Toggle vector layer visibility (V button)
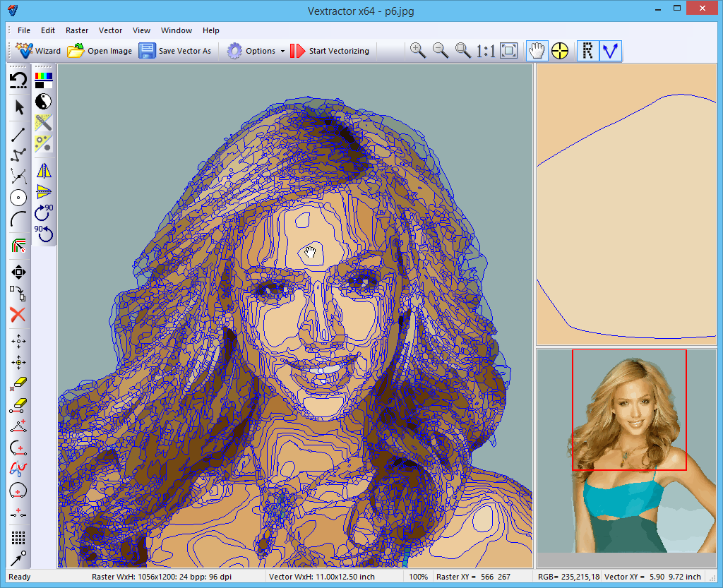 pos(610,51)
